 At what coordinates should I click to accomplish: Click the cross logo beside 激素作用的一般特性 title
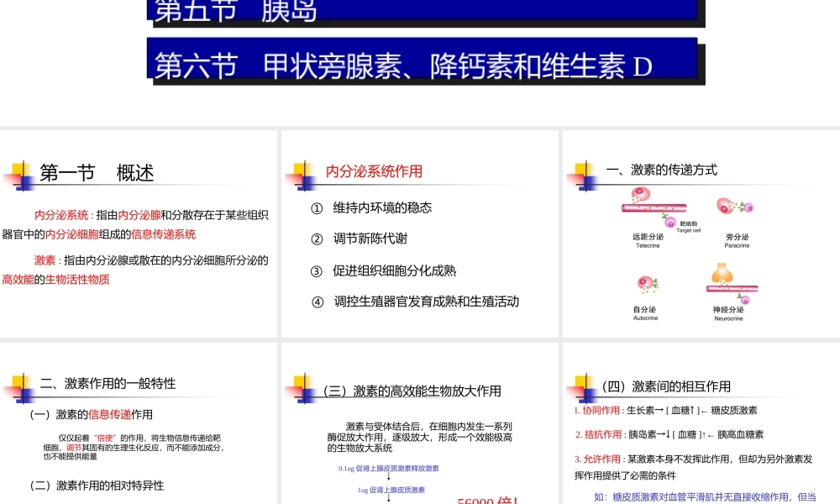pos(20,387)
